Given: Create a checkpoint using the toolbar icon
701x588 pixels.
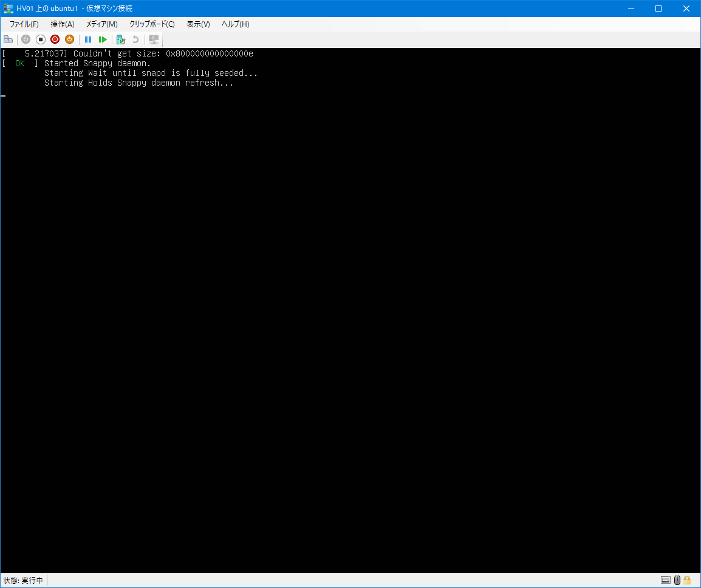Looking at the screenshot, I should [121, 39].
